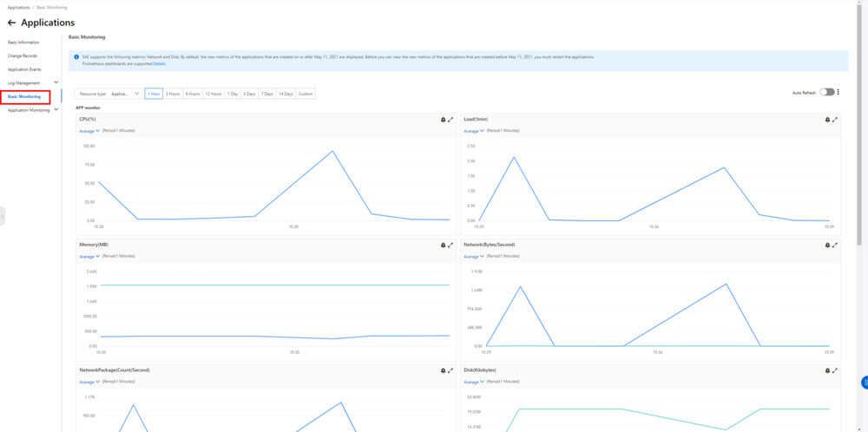Open alarm bell on CPU(%) chart
The image size is (868, 432).
pos(443,120)
